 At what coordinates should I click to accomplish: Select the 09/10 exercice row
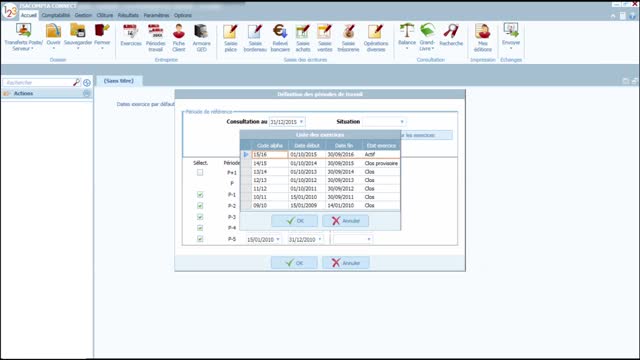[x=320, y=205]
